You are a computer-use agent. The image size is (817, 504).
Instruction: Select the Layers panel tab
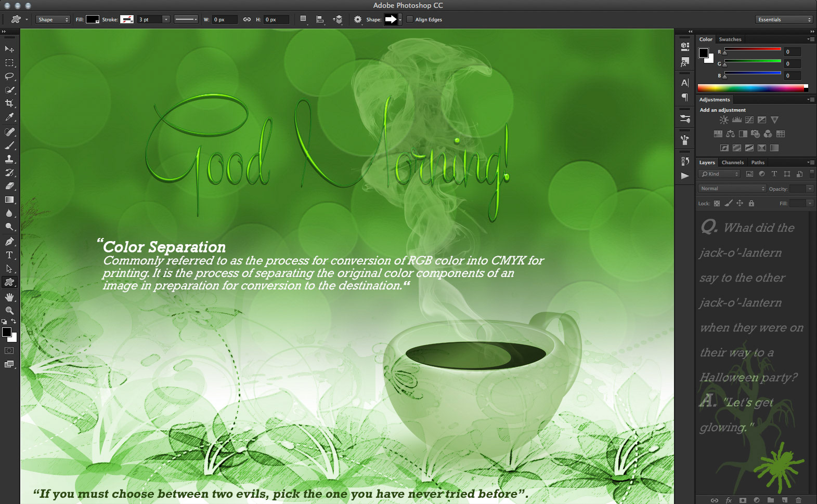click(707, 163)
